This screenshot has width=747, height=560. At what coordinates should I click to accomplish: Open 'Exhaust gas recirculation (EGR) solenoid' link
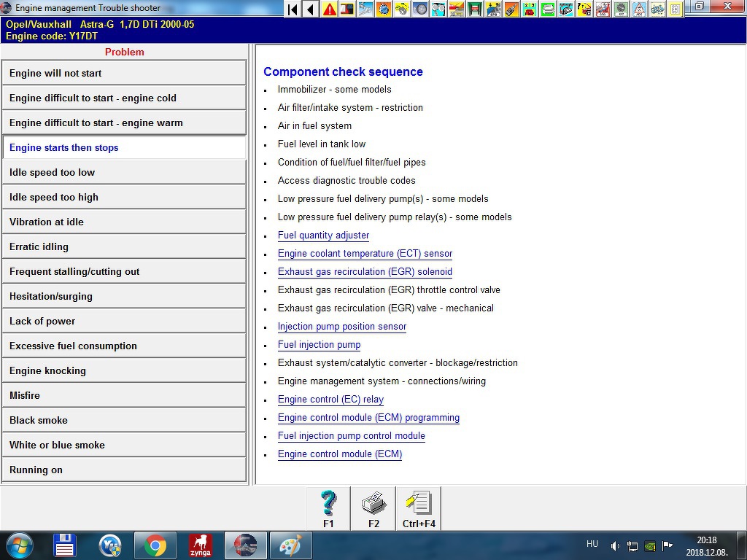365,271
